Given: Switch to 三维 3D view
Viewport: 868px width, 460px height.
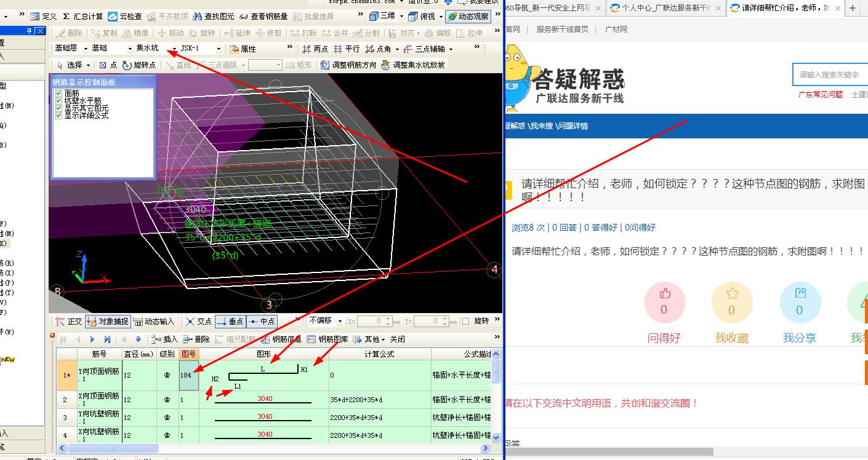Looking at the screenshot, I should (x=382, y=17).
